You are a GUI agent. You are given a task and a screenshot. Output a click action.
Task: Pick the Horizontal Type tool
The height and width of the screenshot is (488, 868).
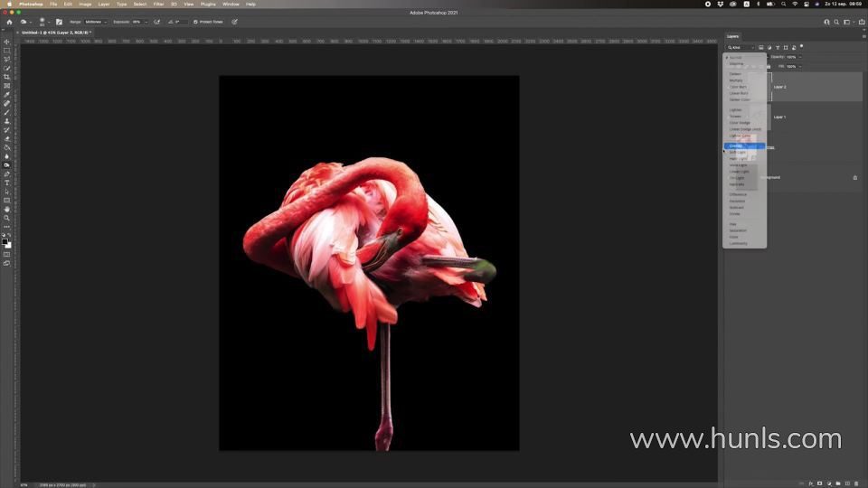pyautogui.click(x=6, y=183)
